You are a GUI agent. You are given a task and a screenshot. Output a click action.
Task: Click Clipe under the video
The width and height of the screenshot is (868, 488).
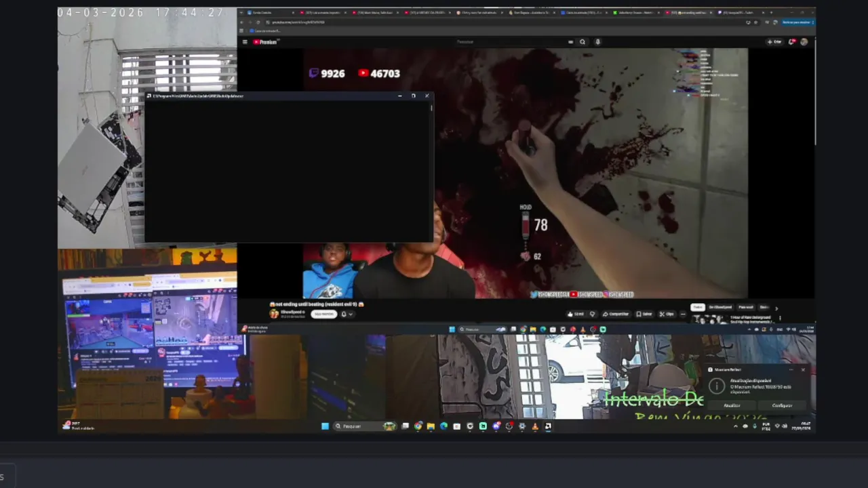[x=666, y=314]
